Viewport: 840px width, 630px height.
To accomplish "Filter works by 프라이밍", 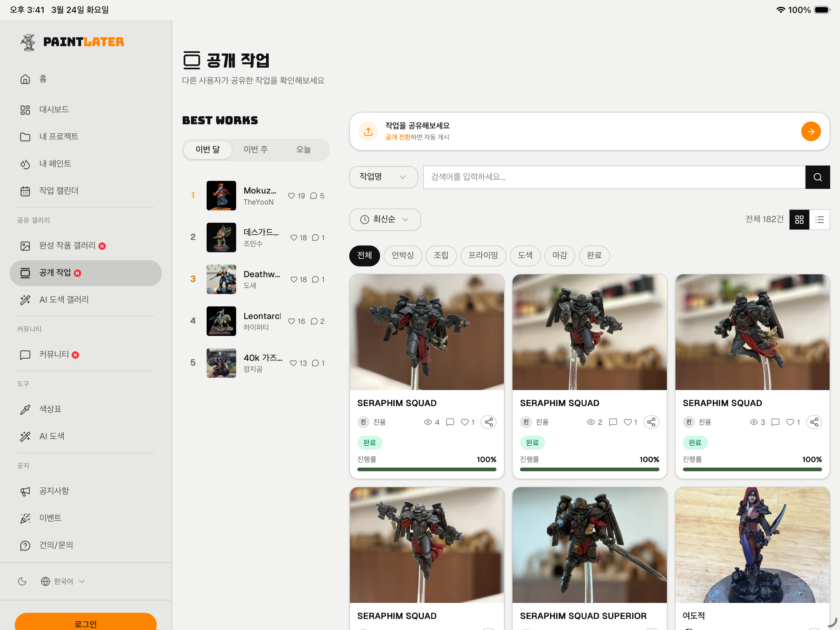I will (x=483, y=255).
